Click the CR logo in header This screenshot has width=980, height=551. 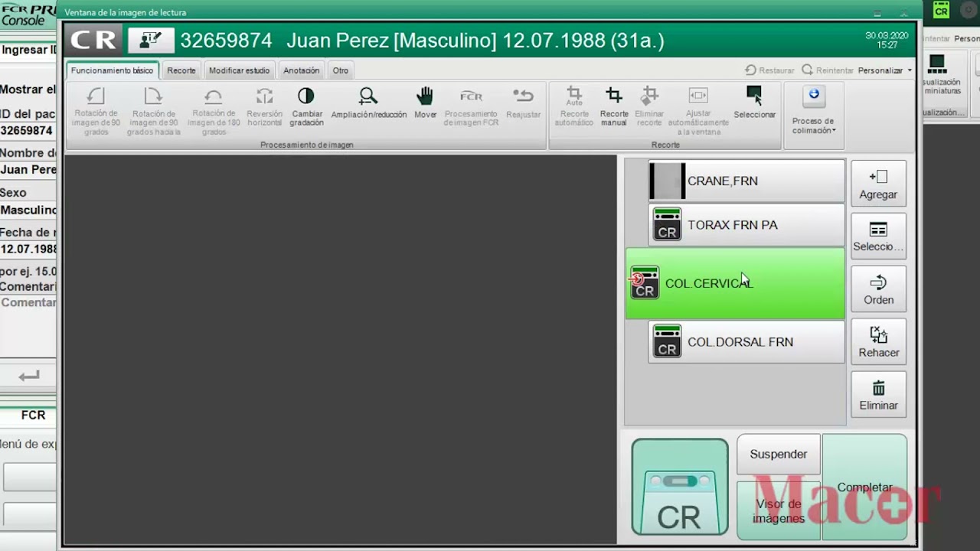93,41
